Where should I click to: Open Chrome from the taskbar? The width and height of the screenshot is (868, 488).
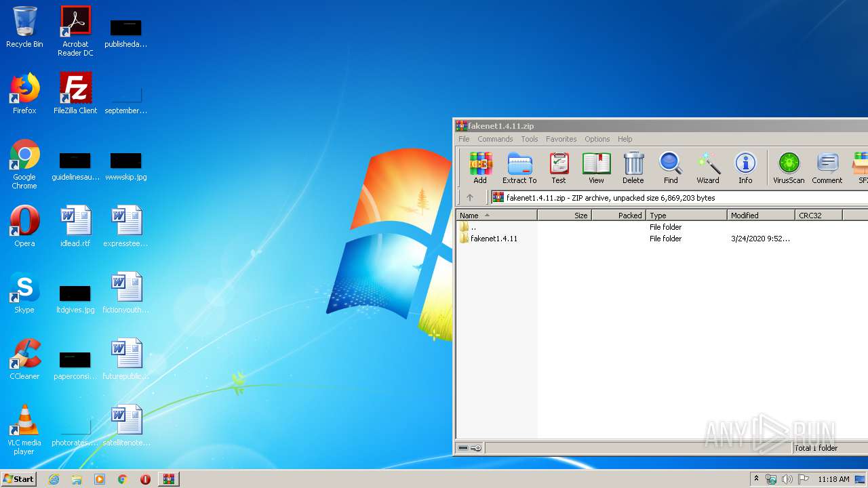(123, 479)
